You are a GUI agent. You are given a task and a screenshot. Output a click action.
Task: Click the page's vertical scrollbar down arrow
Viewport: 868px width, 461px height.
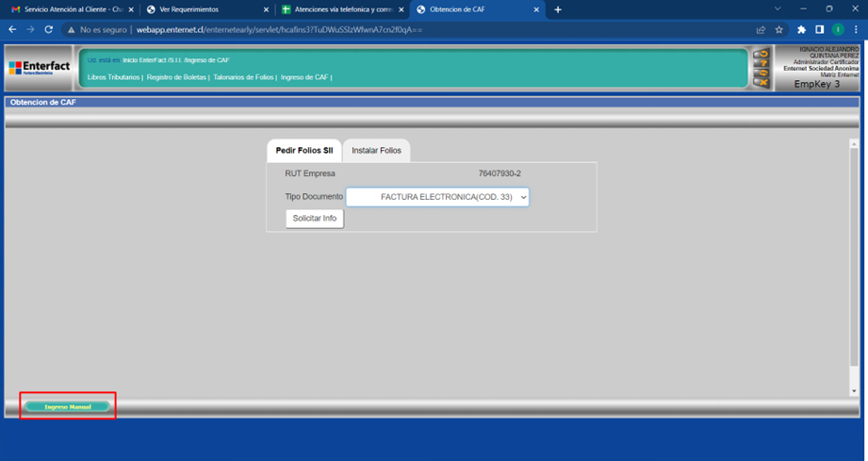(x=854, y=390)
